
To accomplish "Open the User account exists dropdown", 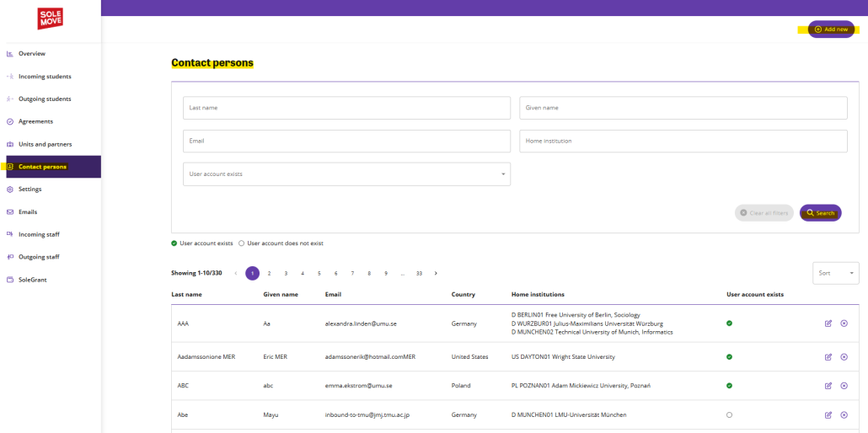I will pyautogui.click(x=346, y=174).
